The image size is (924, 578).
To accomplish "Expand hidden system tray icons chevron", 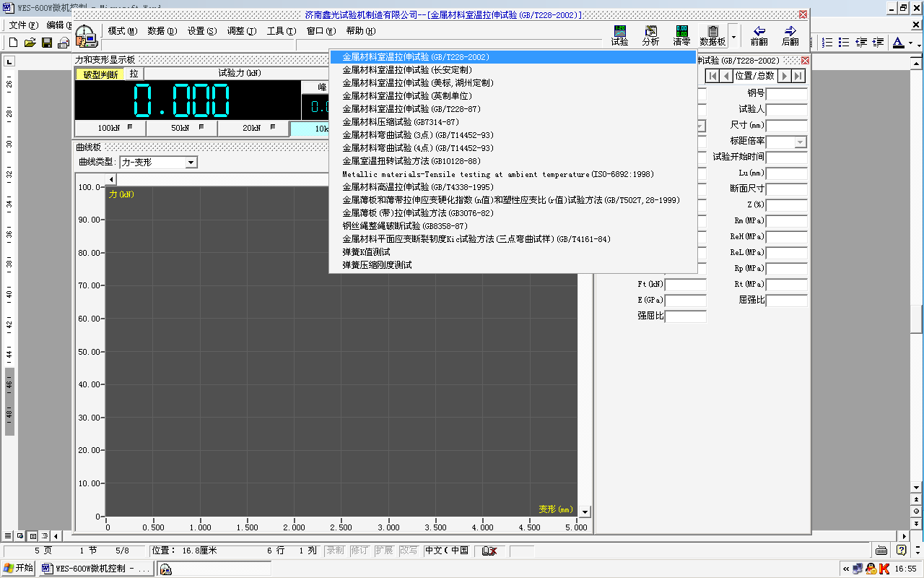I will (847, 569).
